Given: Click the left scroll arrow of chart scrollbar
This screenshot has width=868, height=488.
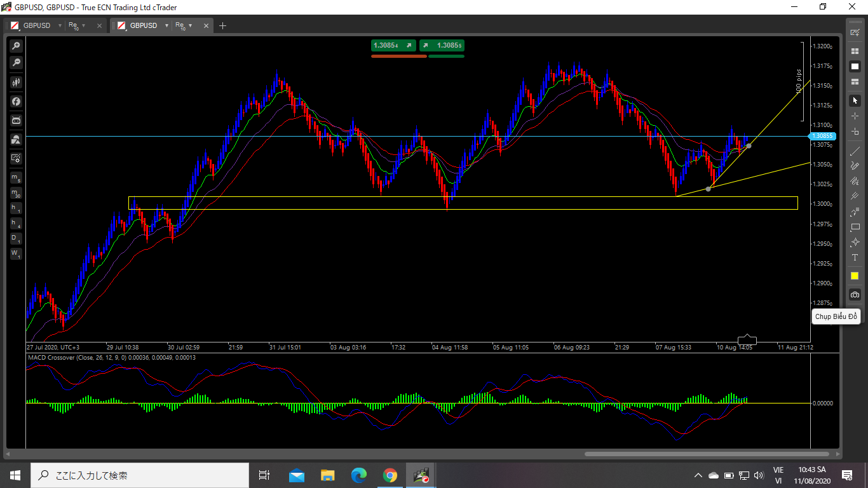Looking at the screenshot, I should [8, 454].
